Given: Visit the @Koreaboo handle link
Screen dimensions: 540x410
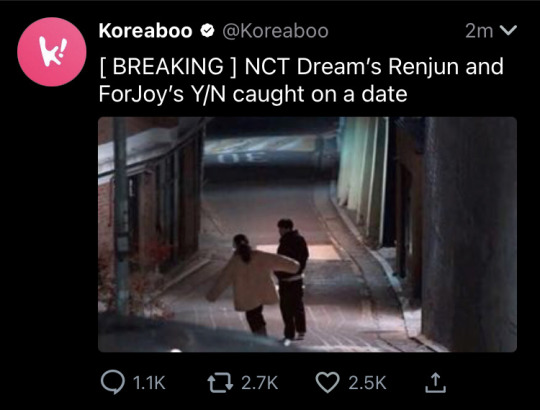Looking at the screenshot, I should tap(275, 31).
